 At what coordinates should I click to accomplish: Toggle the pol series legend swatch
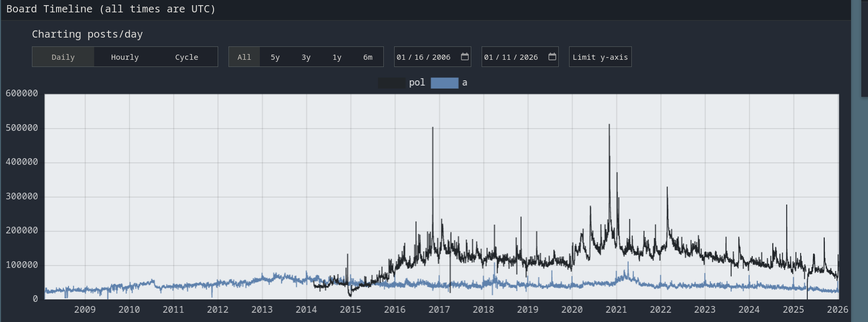coord(392,83)
